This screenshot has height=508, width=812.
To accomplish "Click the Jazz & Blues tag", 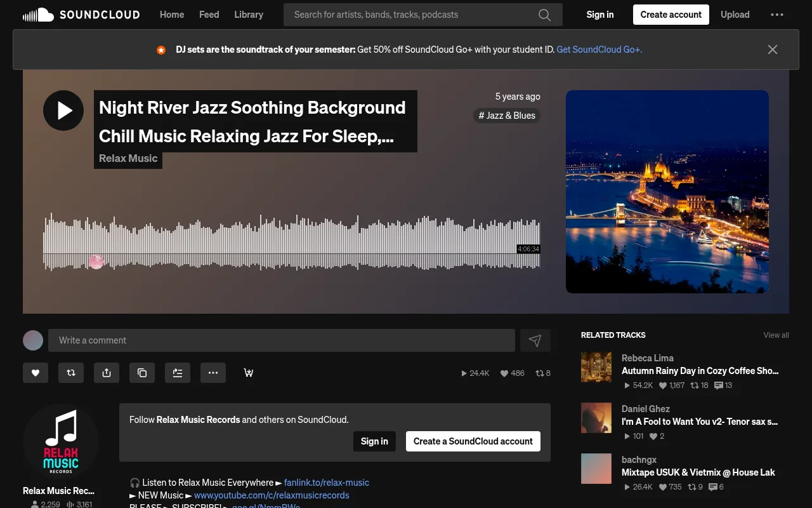I will click(507, 116).
